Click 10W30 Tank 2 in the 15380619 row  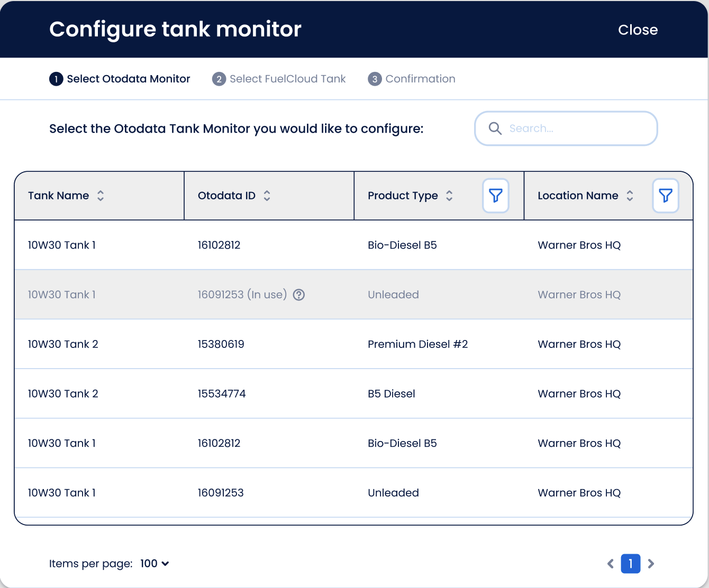(63, 344)
